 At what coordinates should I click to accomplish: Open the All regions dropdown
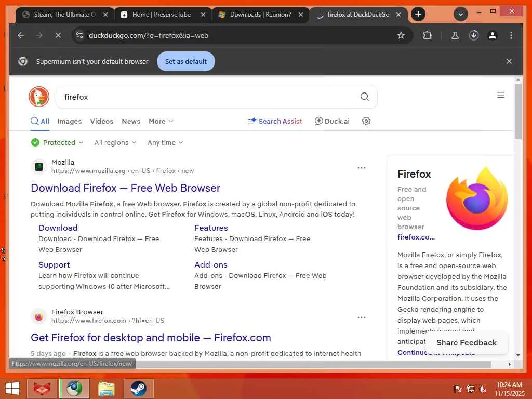(x=115, y=142)
